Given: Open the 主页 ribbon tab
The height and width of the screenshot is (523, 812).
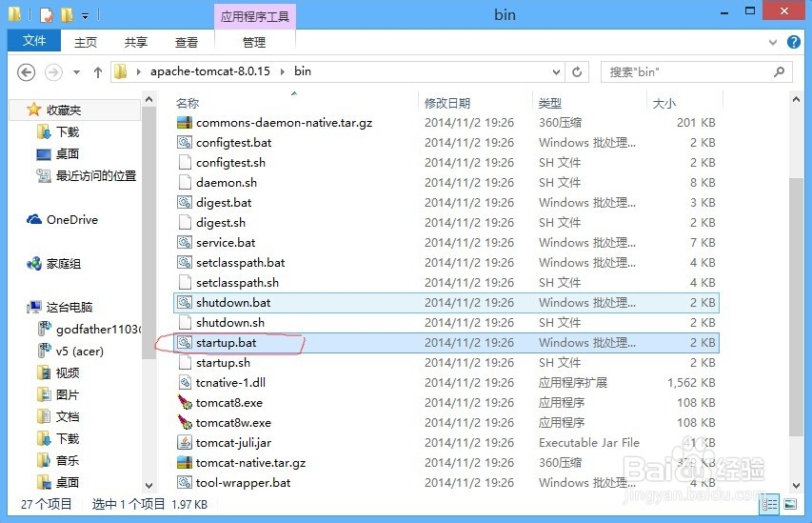Looking at the screenshot, I should (x=86, y=42).
